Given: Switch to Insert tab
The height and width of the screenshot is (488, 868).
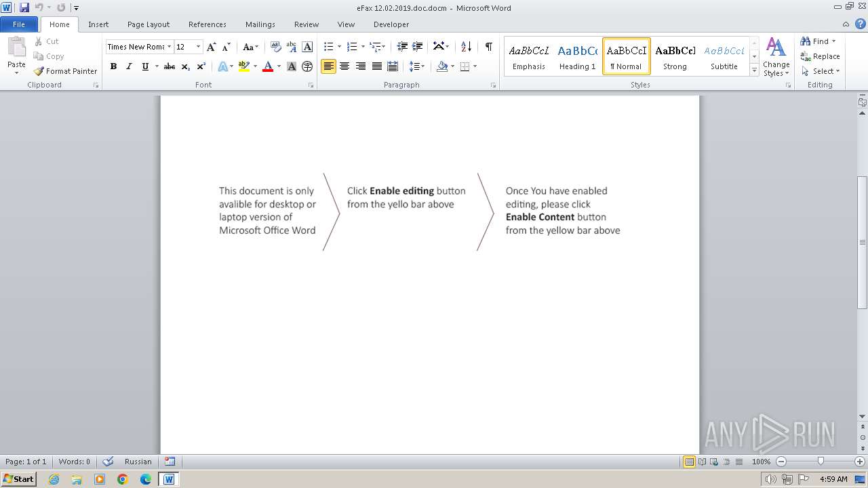Looking at the screenshot, I should pos(98,24).
